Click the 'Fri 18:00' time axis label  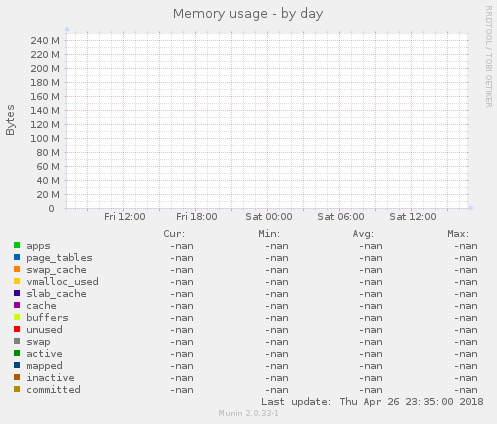(197, 217)
